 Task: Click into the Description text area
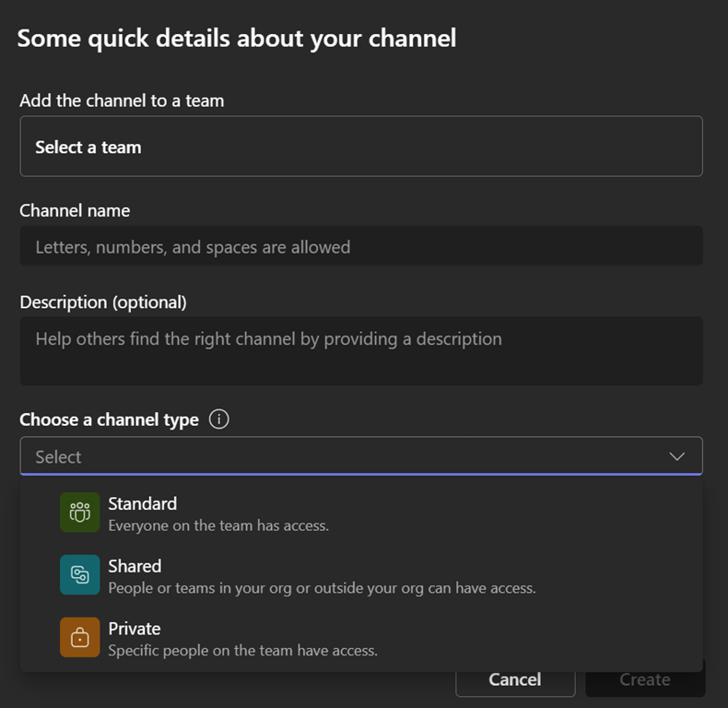360,351
